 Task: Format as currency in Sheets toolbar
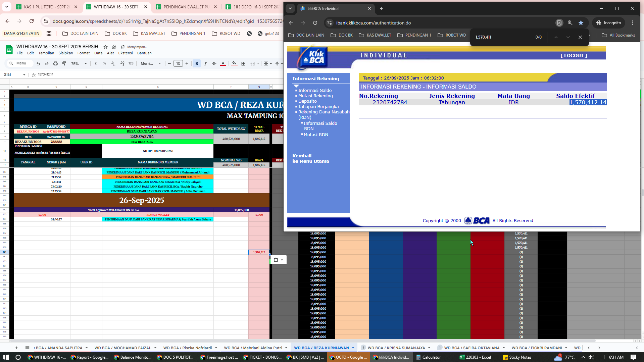96,63
